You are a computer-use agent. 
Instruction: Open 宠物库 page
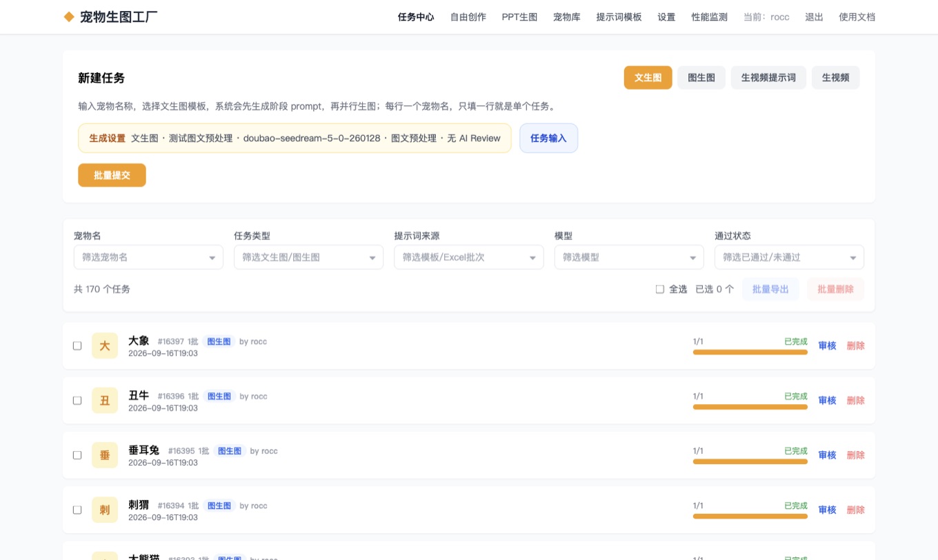[x=567, y=17]
